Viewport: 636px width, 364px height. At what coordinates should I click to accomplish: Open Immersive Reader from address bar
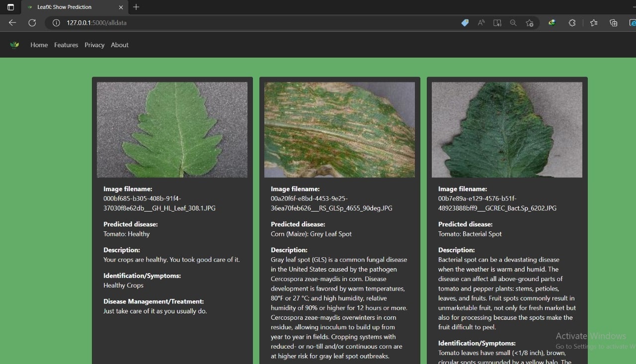click(x=497, y=23)
